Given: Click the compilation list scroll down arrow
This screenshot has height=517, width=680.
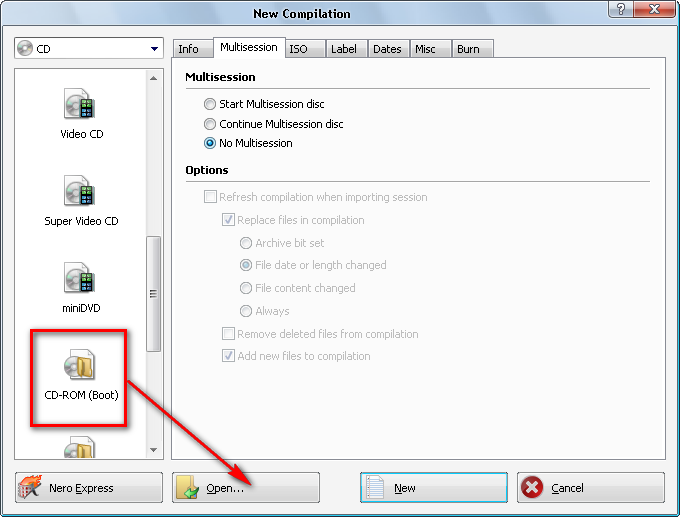Looking at the screenshot, I should pyautogui.click(x=154, y=450).
